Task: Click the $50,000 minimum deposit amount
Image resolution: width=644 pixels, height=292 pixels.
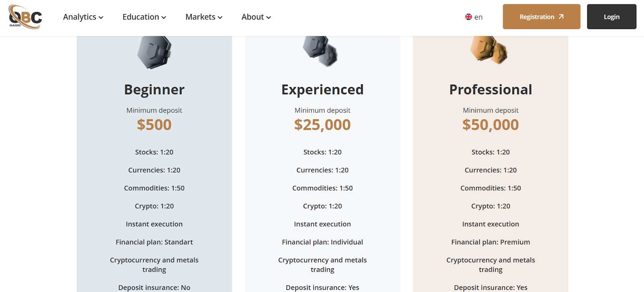Action: point(491,125)
